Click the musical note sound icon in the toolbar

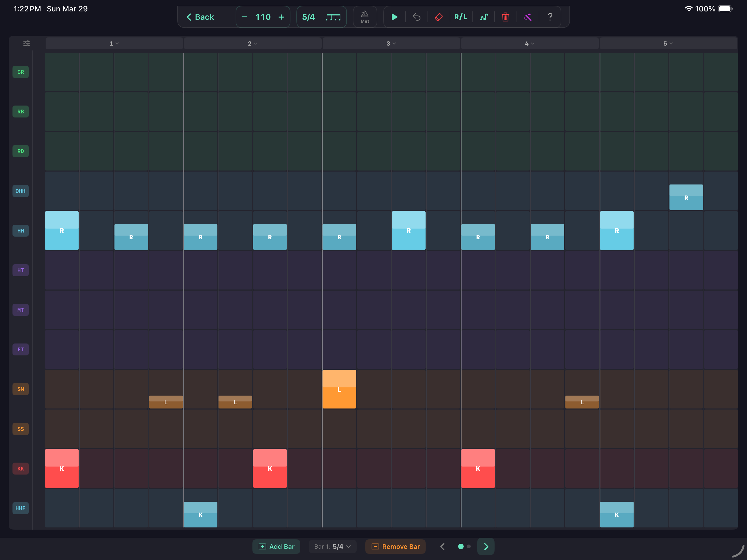coord(484,17)
